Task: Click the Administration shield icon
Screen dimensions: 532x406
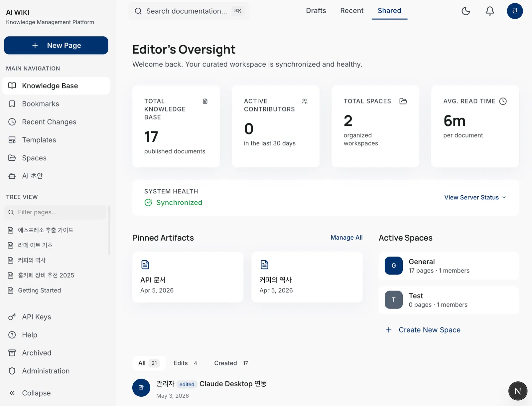Action: coord(12,371)
